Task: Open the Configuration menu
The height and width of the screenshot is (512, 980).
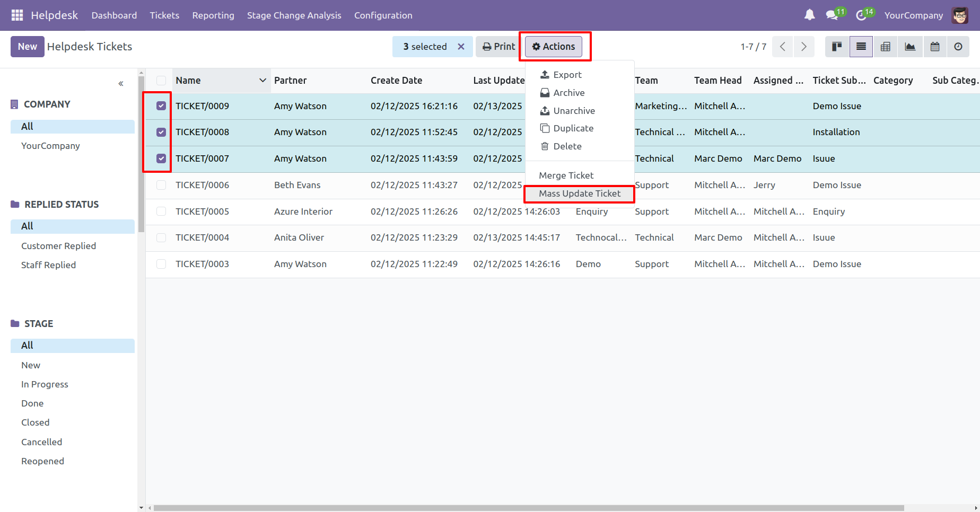Action: pyautogui.click(x=383, y=15)
